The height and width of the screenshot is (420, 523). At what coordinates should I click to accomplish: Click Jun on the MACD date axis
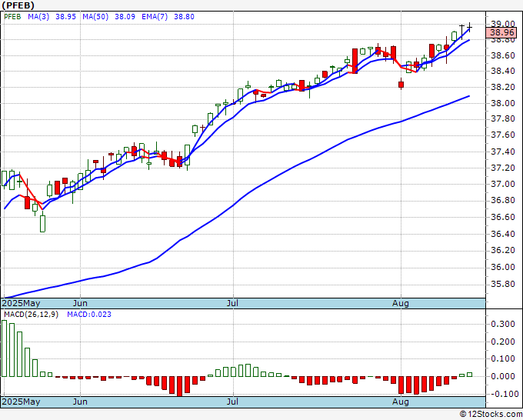80,402
